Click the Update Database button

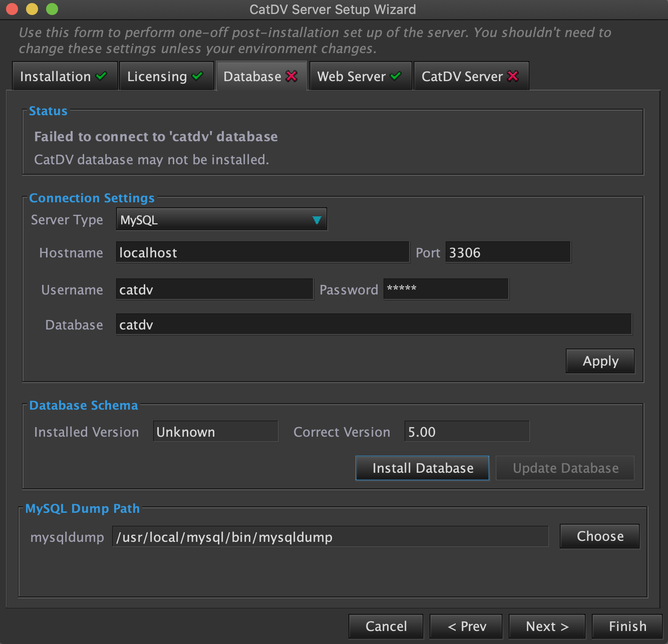pos(565,468)
